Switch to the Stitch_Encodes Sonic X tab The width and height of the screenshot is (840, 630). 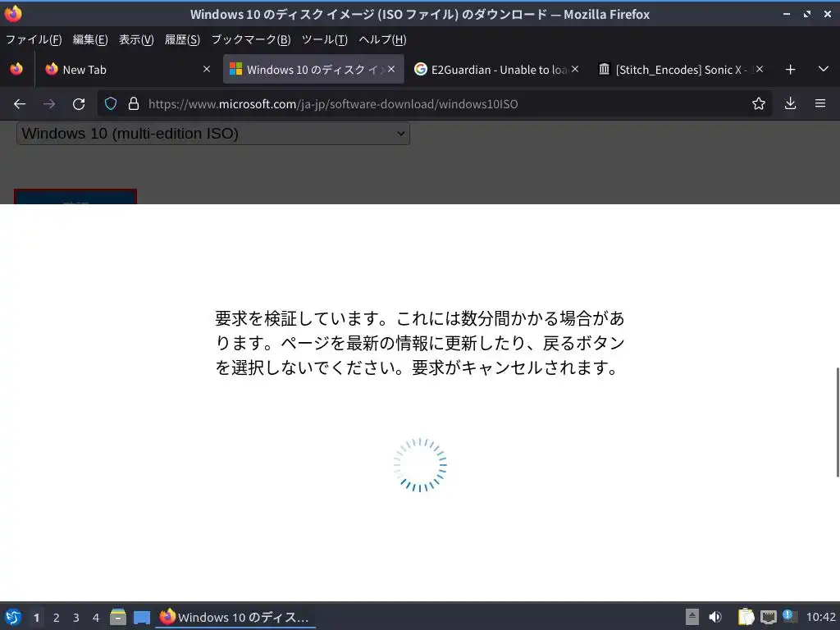[682, 69]
